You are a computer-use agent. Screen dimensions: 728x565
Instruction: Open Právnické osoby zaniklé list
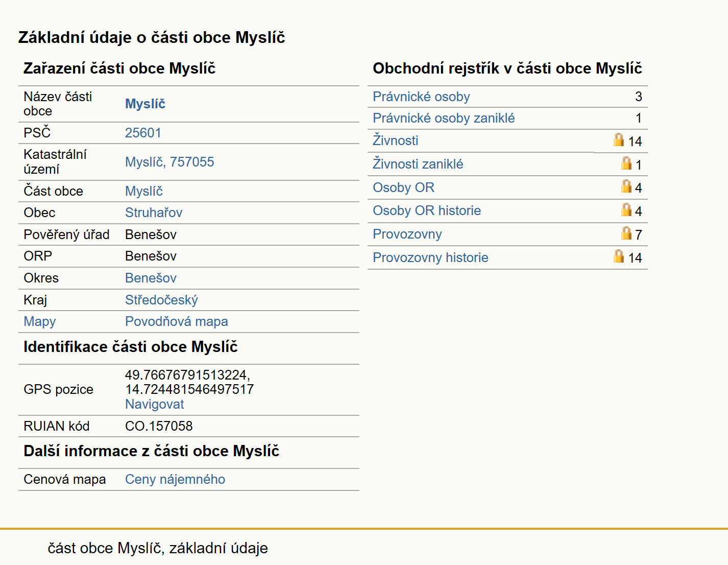pos(444,118)
